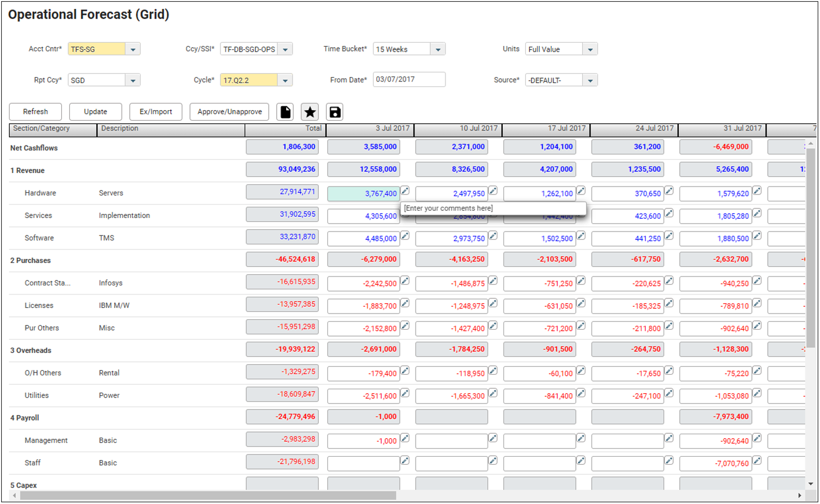Open comment pencil for Services 24 Jul 2017
Viewport: 820px width, 504px height.
point(669,214)
